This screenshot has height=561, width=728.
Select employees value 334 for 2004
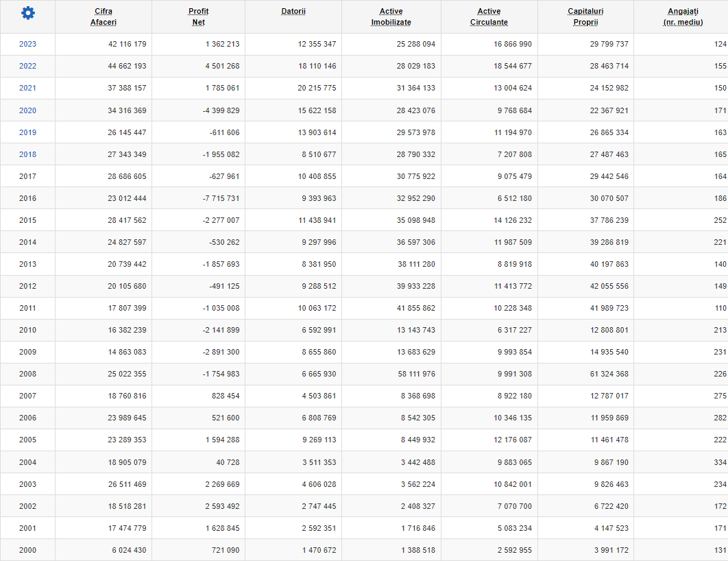pyautogui.click(x=720, y=462)
